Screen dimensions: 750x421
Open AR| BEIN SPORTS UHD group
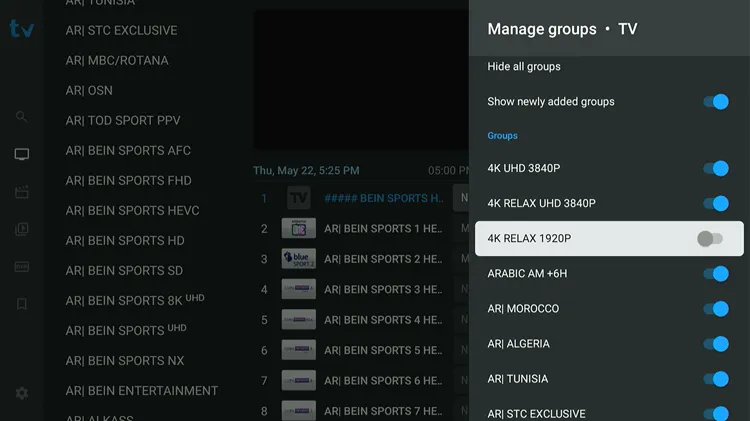(126, 330)
